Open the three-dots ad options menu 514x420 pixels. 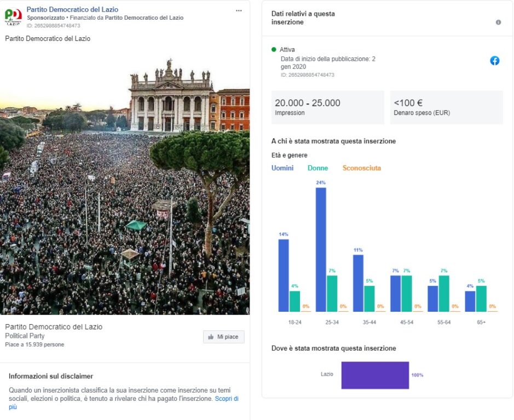(x=239, y=10)
